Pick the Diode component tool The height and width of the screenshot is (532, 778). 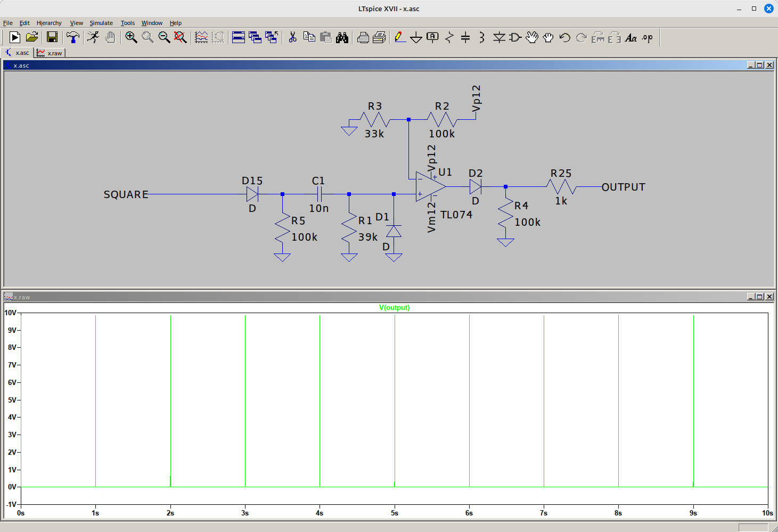tap(499, 37)
